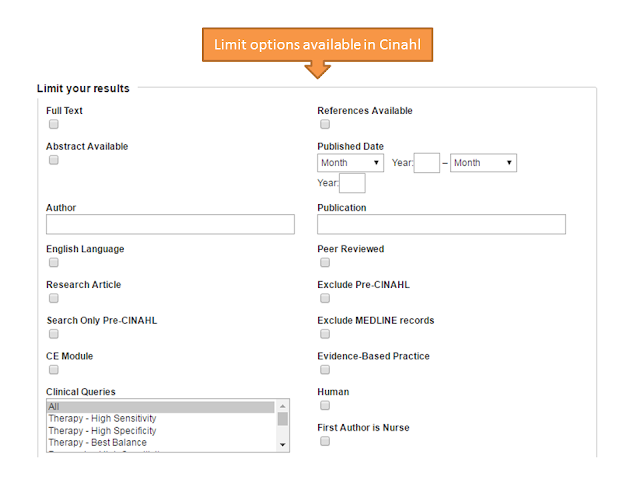This screenshot has height=480, width=640.
Task: Check First Author is Nurse box
Action: [x=325, y=441]
